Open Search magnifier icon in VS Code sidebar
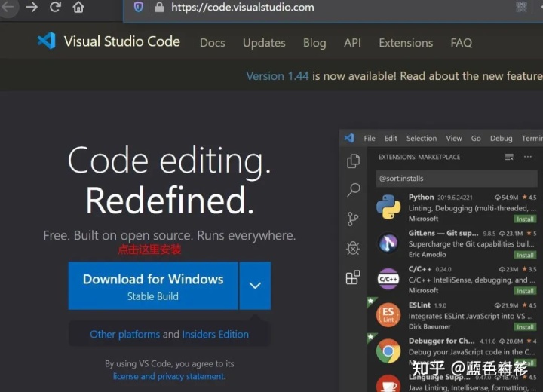Image resolution: width=543 pixels, height=392 pixels. tap(353, 190)
